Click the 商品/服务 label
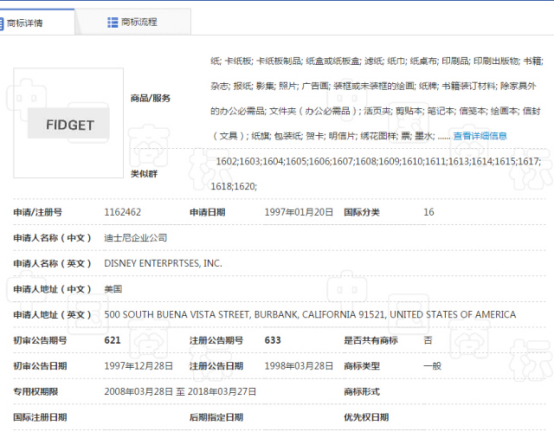 151,98
